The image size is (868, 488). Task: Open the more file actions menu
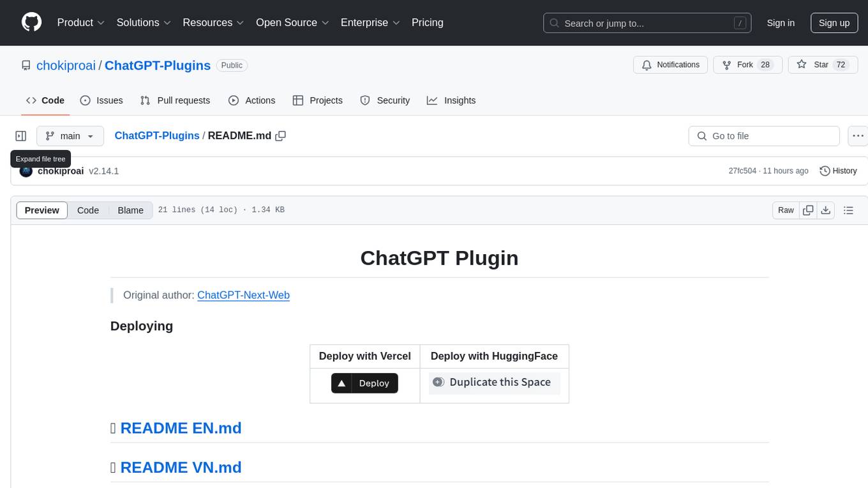coord(858,136)
